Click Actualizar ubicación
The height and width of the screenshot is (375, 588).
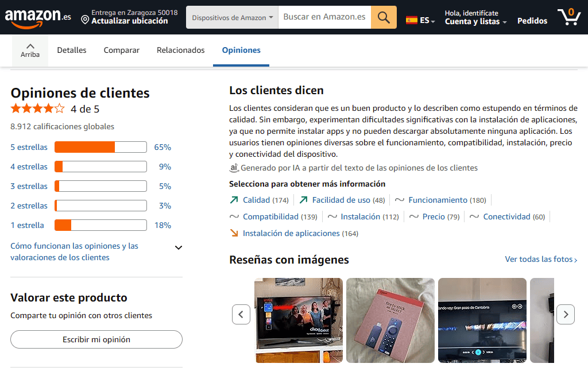pos(130,21)
